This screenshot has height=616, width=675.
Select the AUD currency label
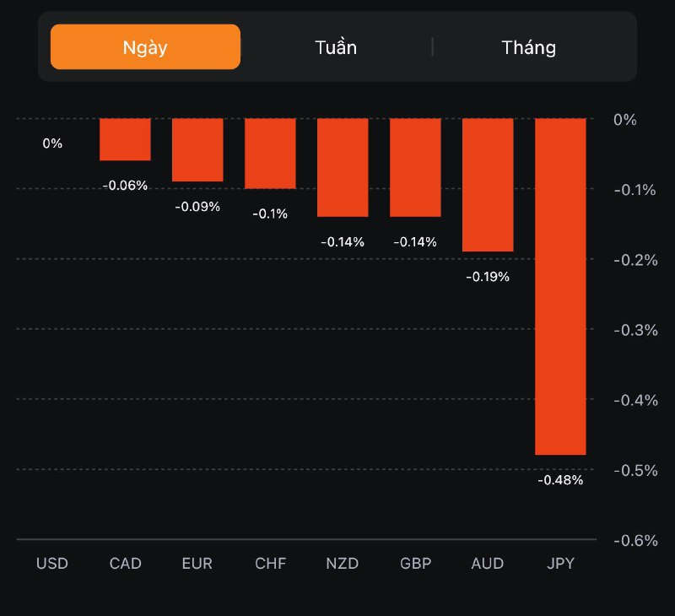[x=488, y=564]
